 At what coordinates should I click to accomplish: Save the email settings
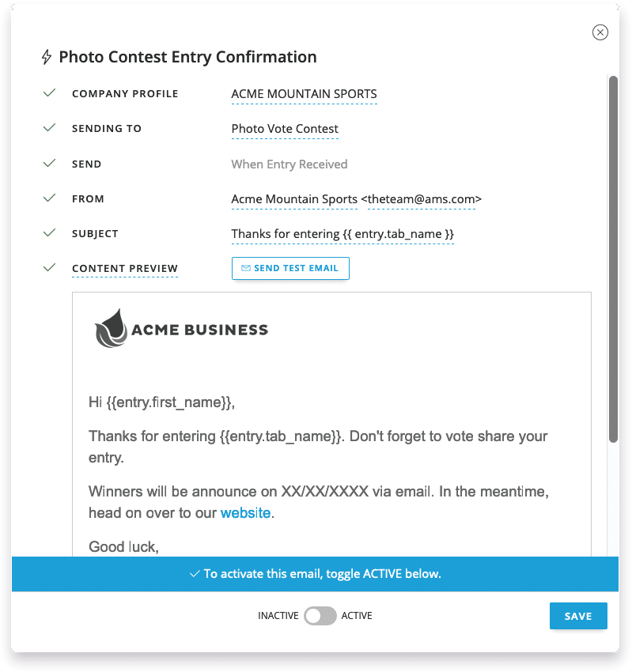click(x=578, y=616)
